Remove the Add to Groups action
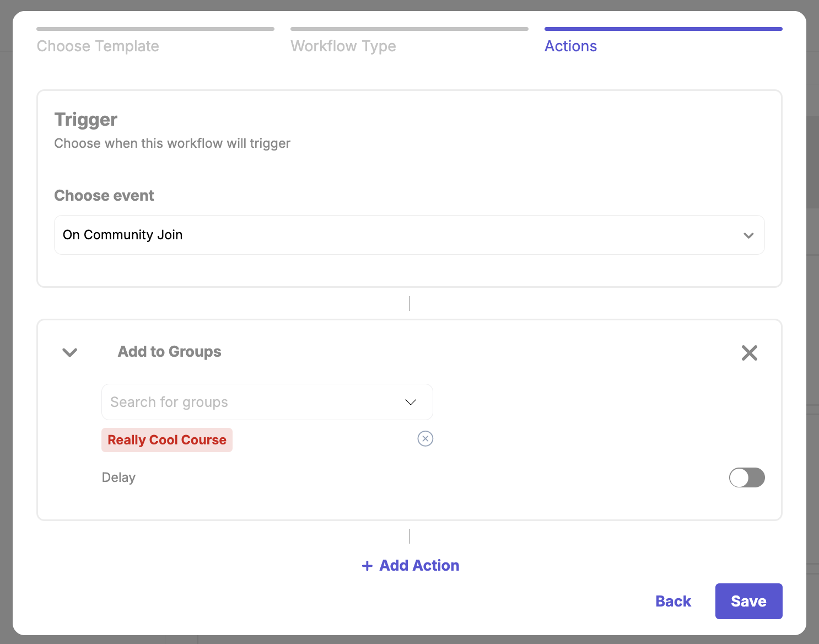This screenshot has width=819, height=644. coord(749,353)
